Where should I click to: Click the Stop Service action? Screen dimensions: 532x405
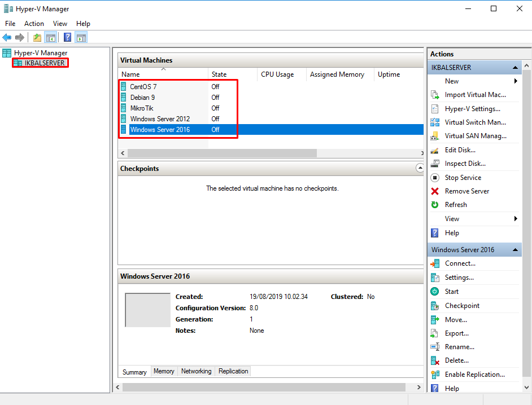tap(463, 178)
